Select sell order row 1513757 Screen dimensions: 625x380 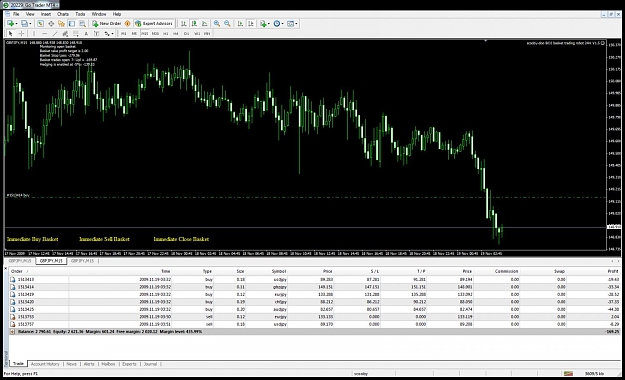coord(314,324)
